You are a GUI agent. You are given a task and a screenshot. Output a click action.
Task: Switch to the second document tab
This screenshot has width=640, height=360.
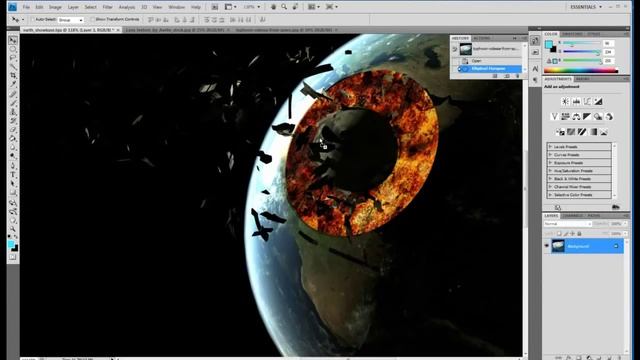178,30
